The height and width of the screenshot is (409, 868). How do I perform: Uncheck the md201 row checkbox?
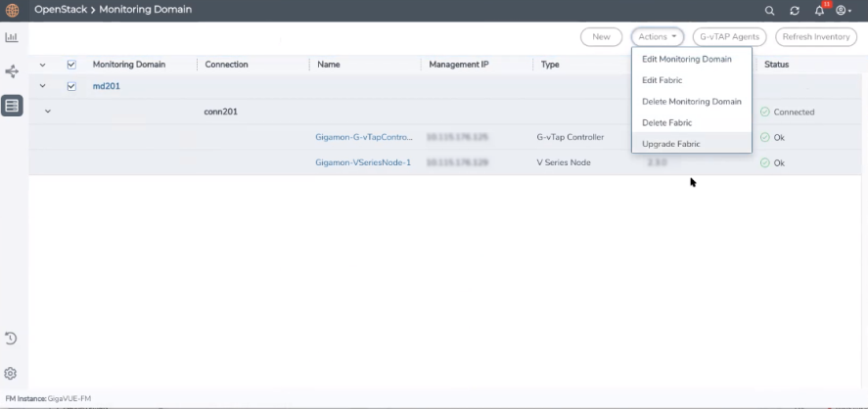pos(71,86)
